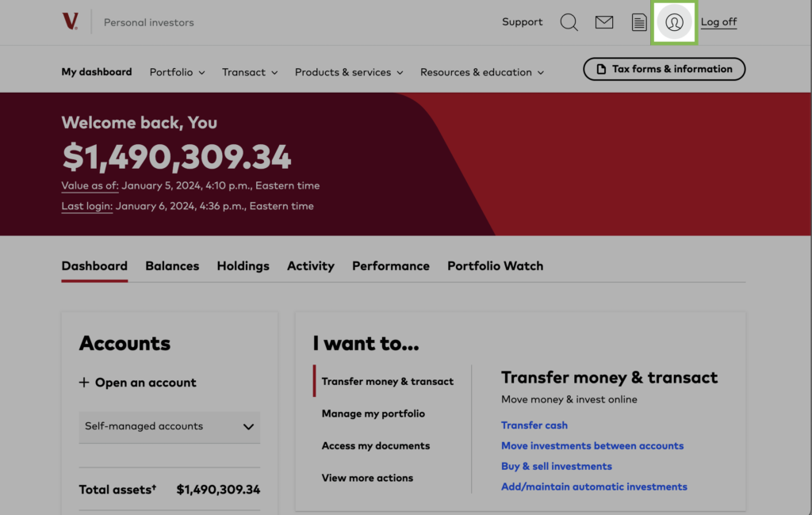Image resolution: width=812 pixels, height=515 pixels.
Task: Switch to the Balances tab
Action: tap(172, 266)
